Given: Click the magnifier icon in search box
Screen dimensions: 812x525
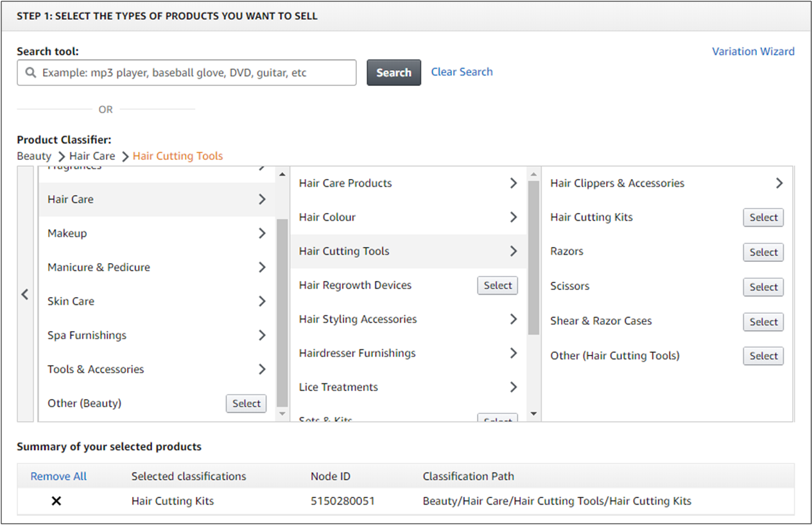Looking at the screenshot, I should (x=30, y=73).
